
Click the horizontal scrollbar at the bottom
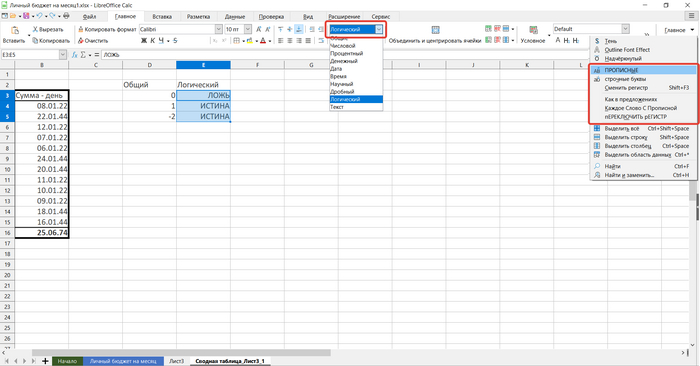click(x=181, y=353)
